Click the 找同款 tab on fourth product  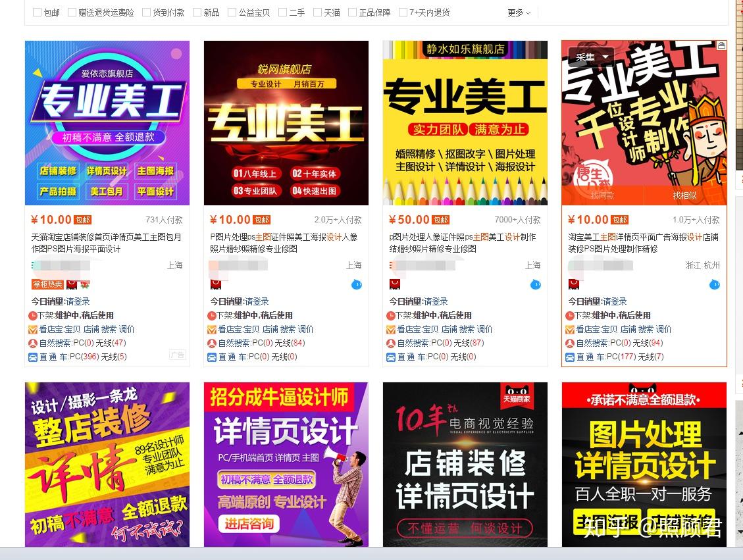(603, 195)
